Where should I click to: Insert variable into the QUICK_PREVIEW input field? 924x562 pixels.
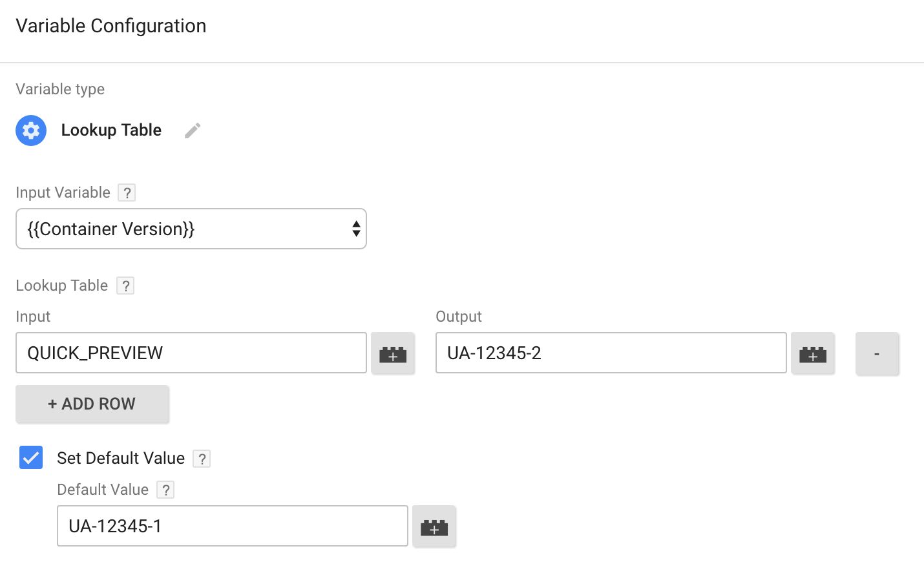click(393, 353)
